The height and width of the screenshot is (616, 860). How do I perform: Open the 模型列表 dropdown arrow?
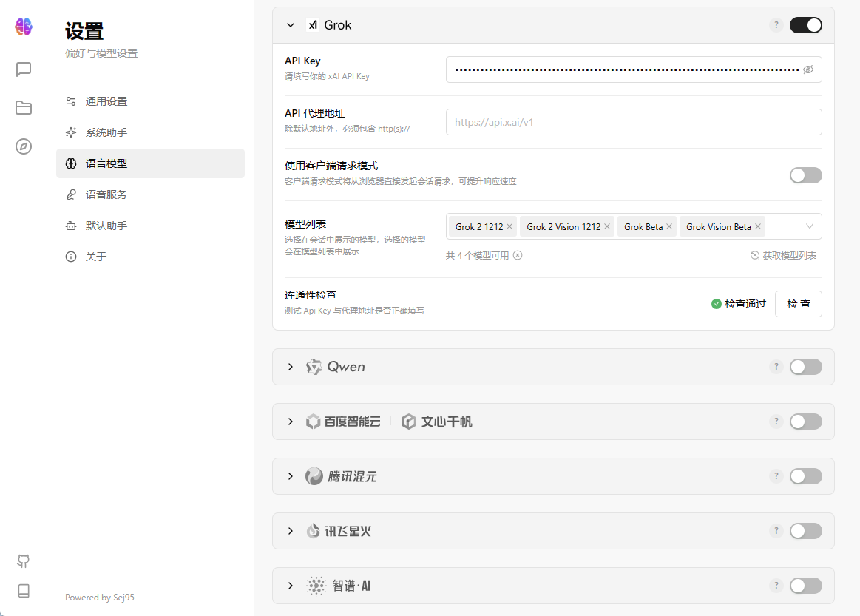tap(810, 226)
